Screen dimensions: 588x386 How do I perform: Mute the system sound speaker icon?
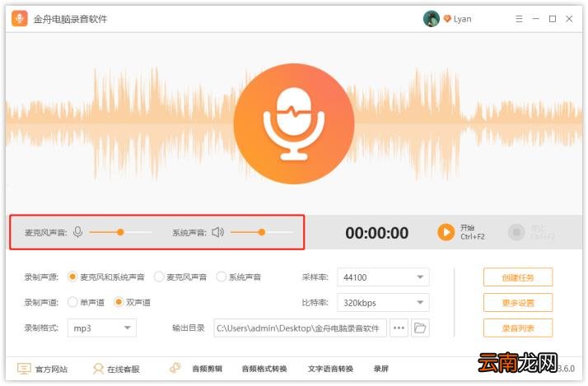(217, 232)
